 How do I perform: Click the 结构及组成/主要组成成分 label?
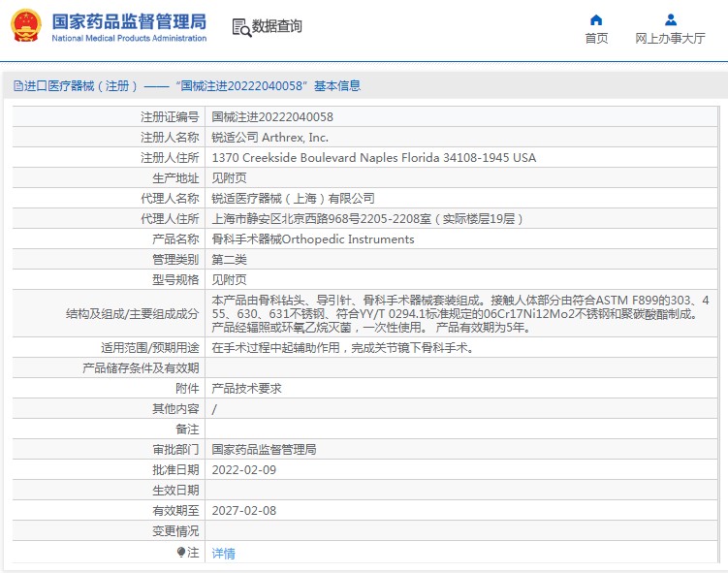pos(133,314)
